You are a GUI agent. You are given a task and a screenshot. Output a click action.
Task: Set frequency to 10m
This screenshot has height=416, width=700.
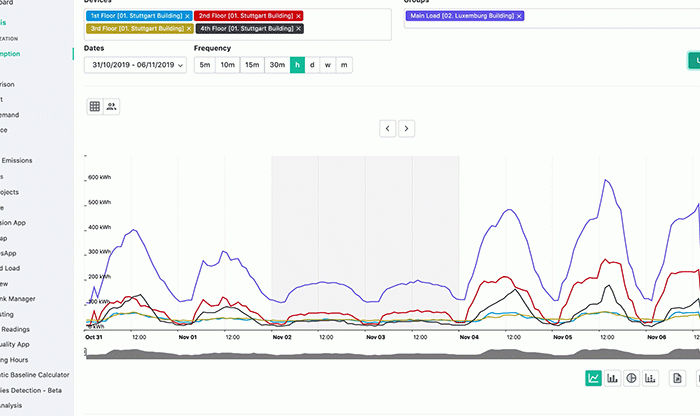(x=228, y=65)
